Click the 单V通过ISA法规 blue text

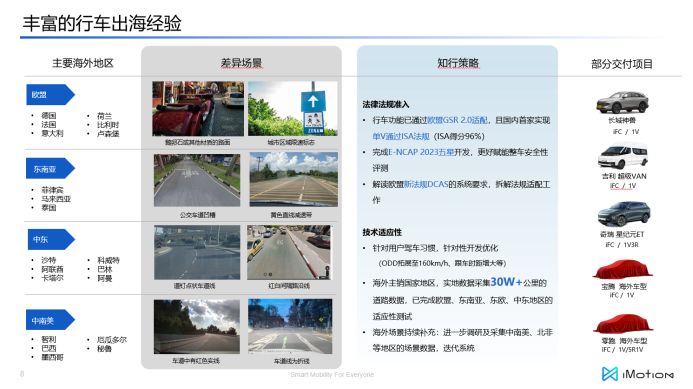[x=401, y=136]
